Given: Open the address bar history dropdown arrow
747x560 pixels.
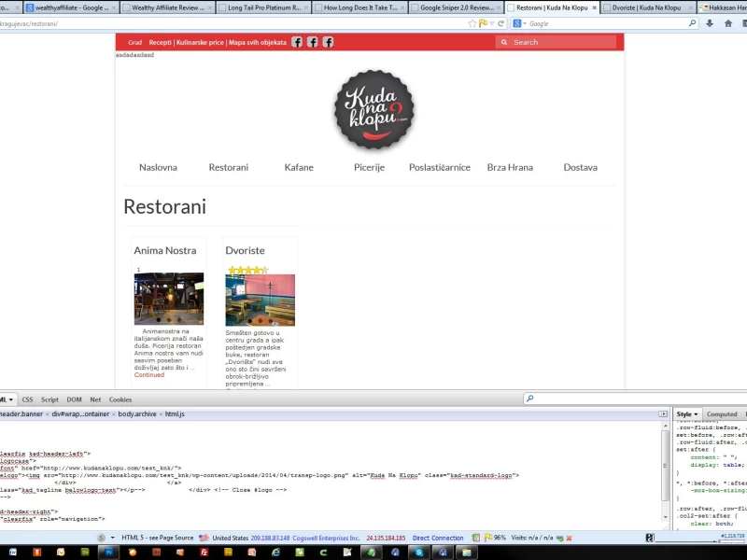Looking at the screenshot, I should [492, 23].
